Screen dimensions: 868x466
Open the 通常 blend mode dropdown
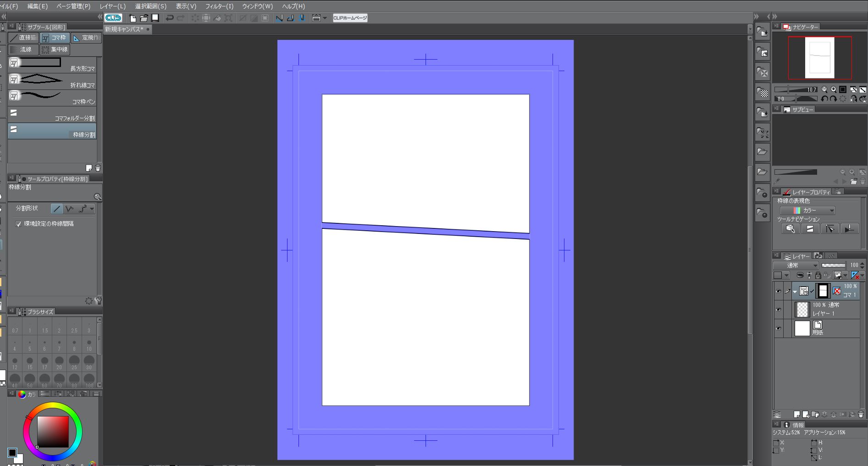[x=796, y=265]
